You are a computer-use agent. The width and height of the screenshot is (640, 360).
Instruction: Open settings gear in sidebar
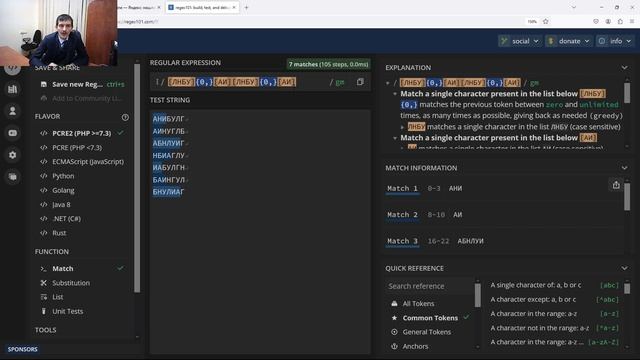(x=13, y=155)
